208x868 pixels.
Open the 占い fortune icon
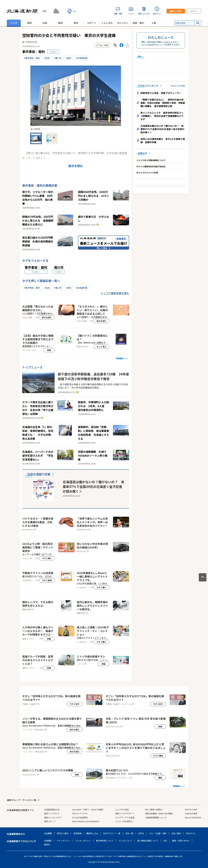click(x=69, y=11)
